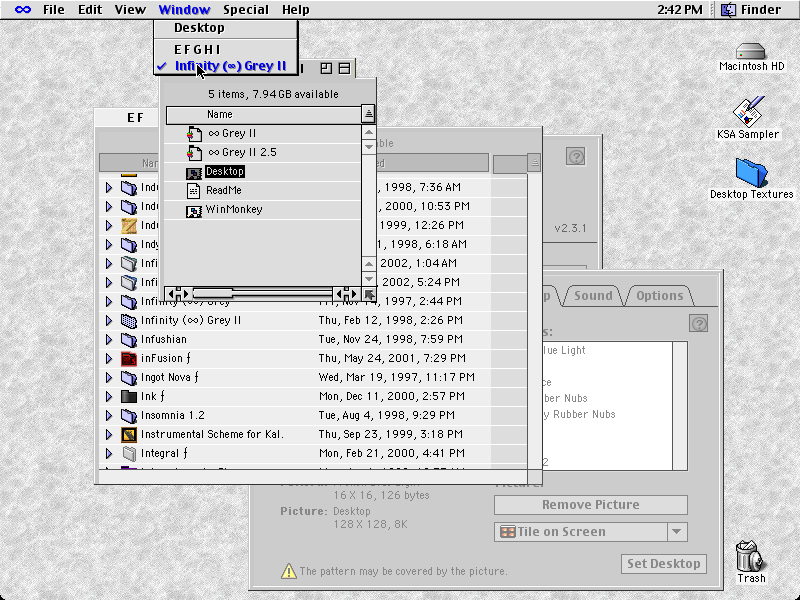The image size is (800, 600).
Task: Click the Remove Picture button
Action: tap(591, 505)
